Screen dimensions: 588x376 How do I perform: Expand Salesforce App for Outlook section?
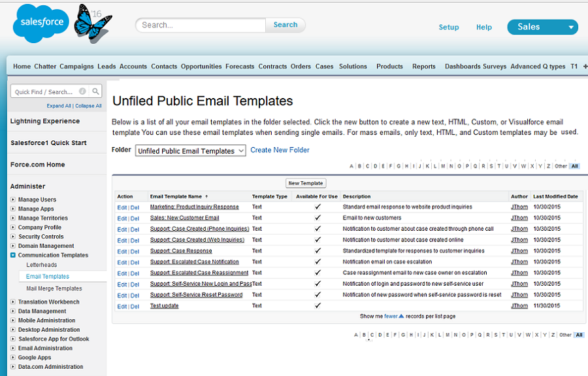(x=13, y=339)
